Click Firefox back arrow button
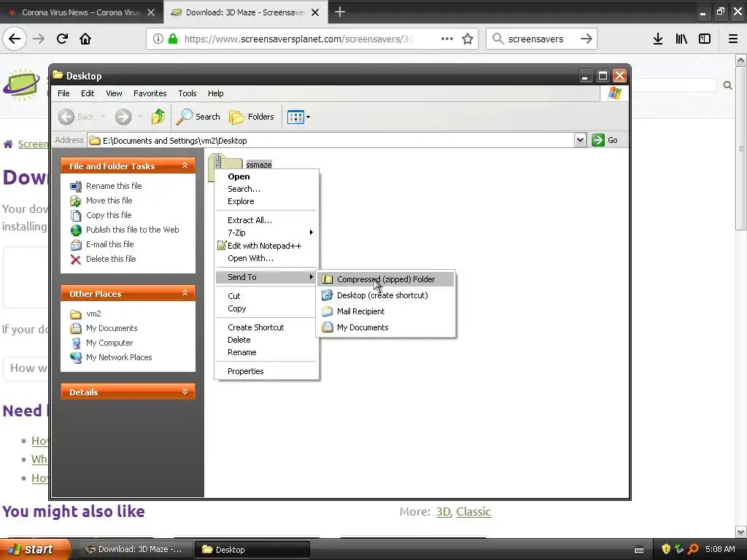747x560 pixels. (15, 39)
